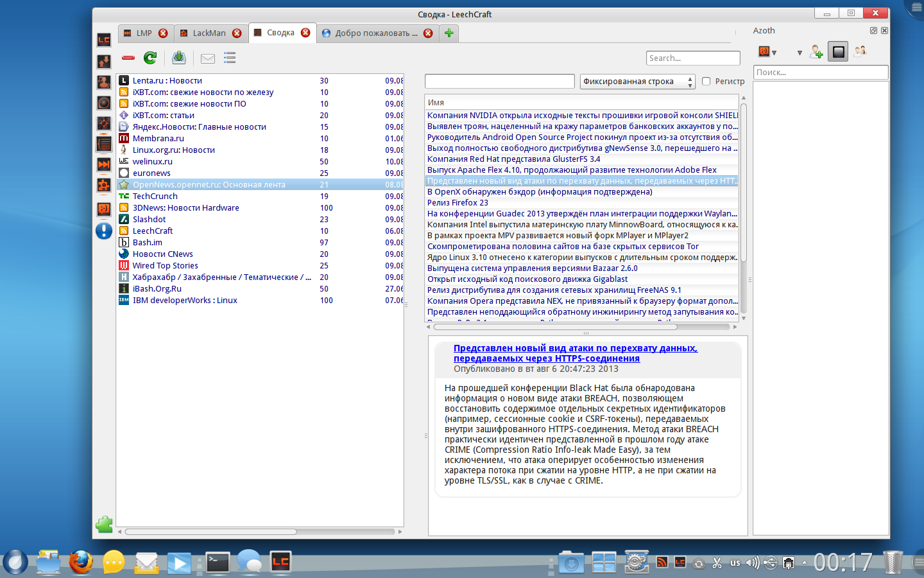
Task: Click the Azoth Поиск search field
Action: tap(820, 73)
